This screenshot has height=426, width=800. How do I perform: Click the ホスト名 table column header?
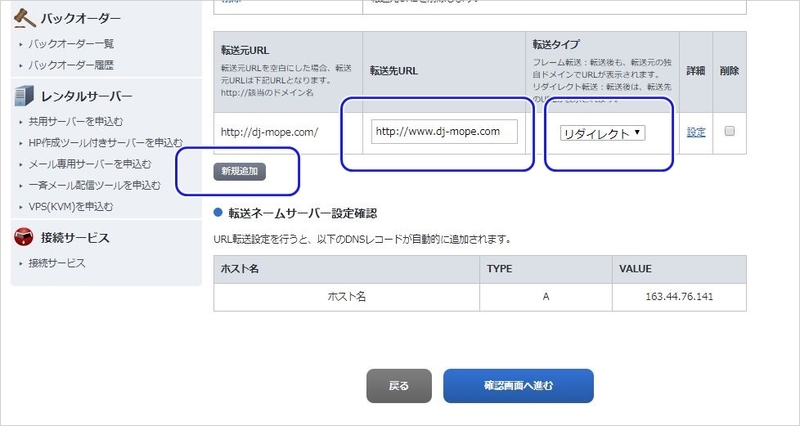point(346,269)
